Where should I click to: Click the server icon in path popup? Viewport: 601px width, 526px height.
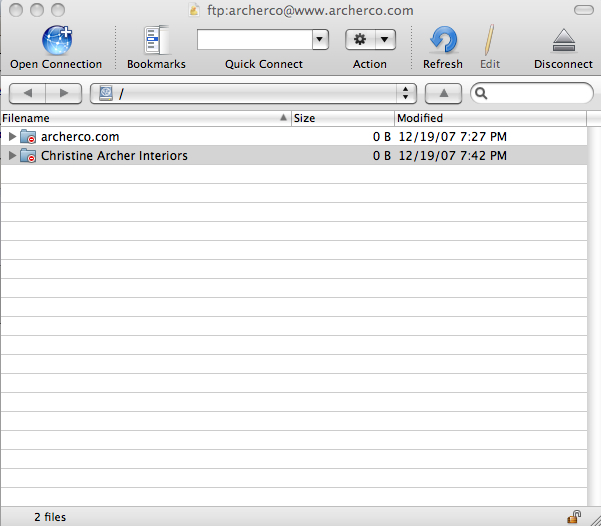click(106, 93)
